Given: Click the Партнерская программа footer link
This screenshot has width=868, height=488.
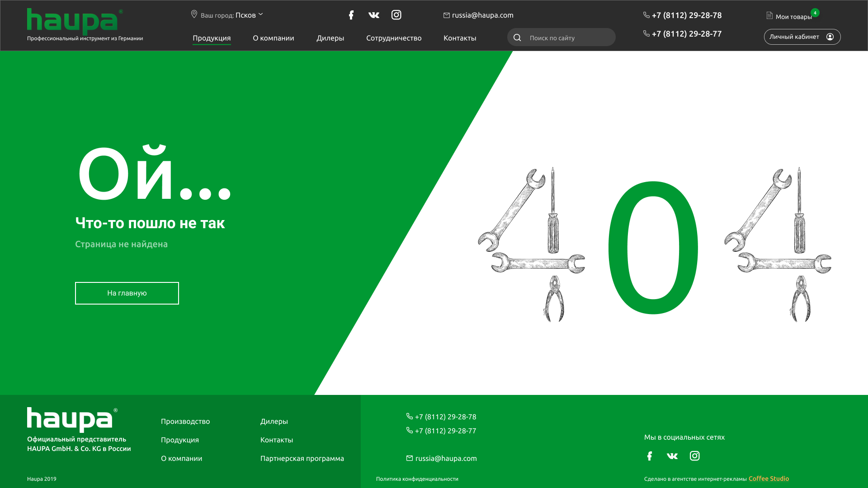Looking at the screenshot, I should [x=302, y=458].
